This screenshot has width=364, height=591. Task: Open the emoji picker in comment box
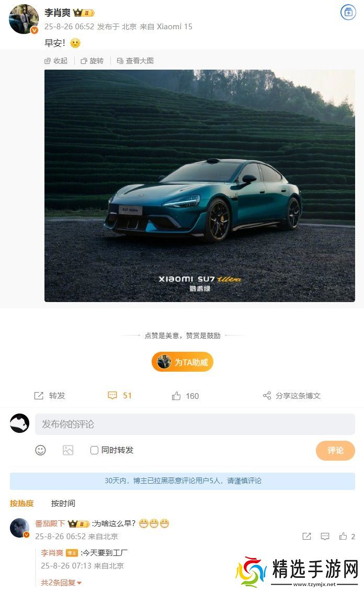tap(40, 450)
